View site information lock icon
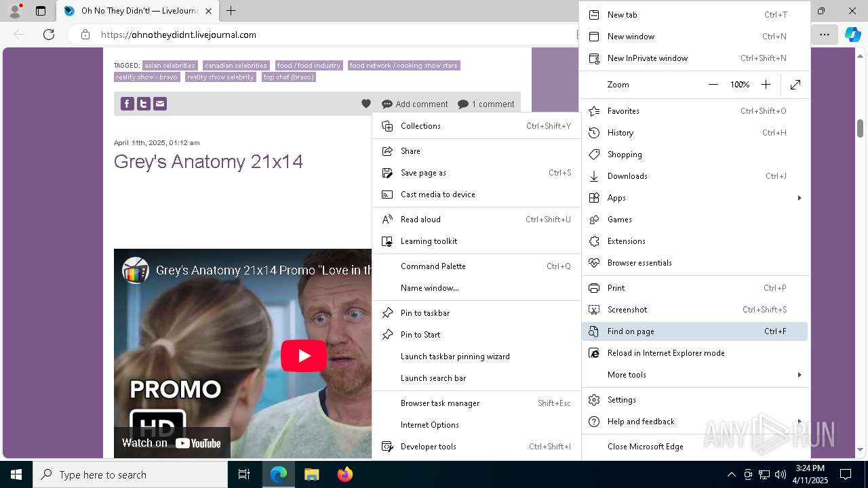Screen dimensions: 868x488 coord(85,35)
